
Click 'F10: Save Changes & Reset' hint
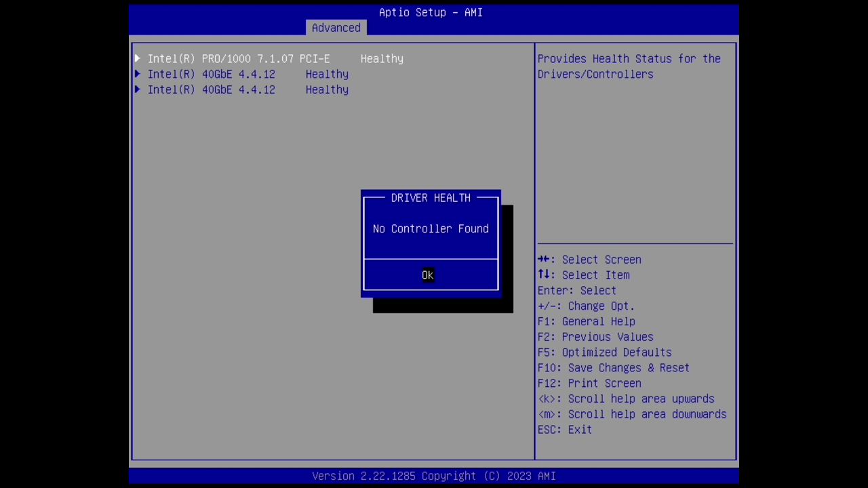(614, 368)
